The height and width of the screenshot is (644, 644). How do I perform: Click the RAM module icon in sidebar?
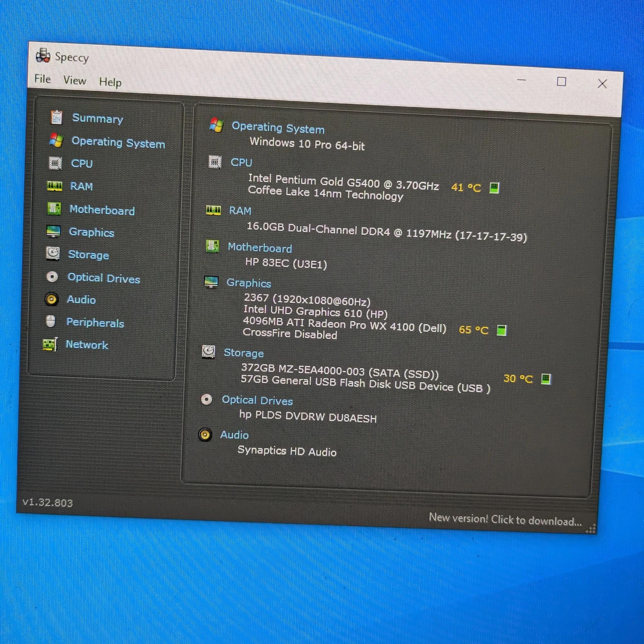pos(55,186)
